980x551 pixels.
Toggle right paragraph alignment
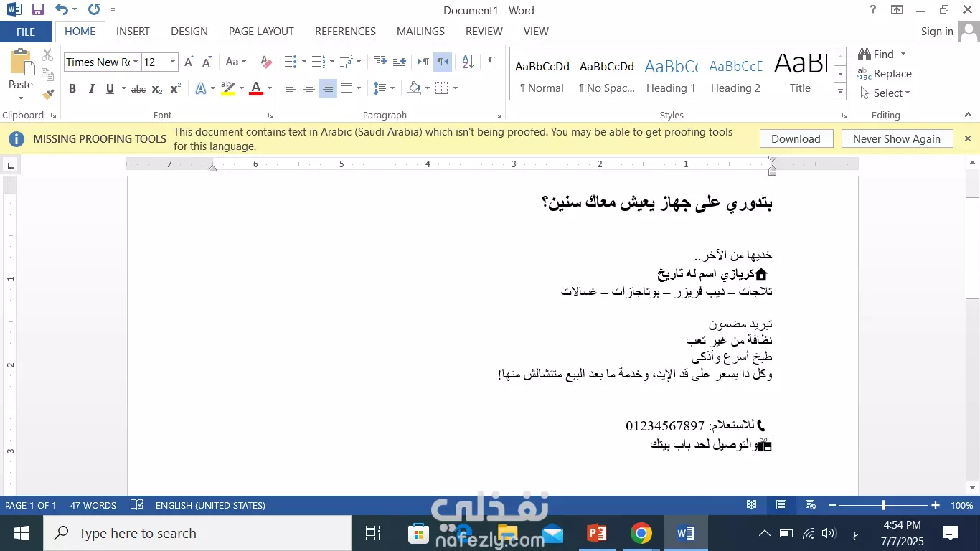pyautogui.click(x=328, y=88)
